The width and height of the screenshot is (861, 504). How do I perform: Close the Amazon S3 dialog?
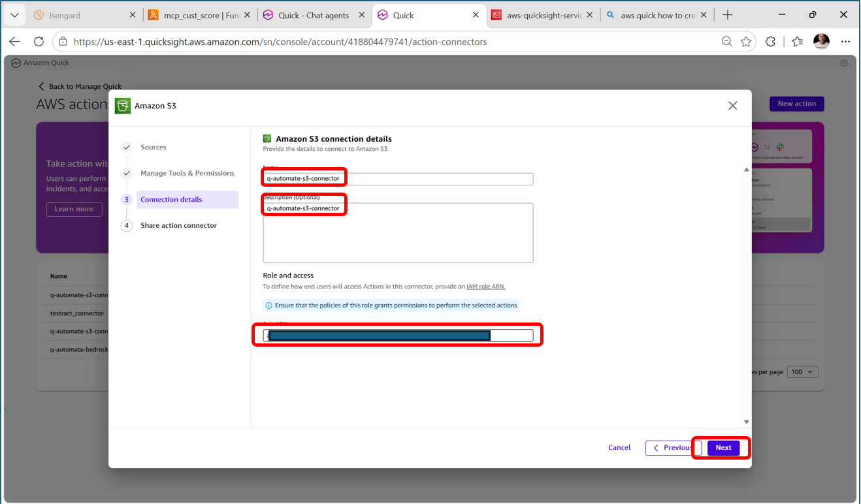pyautogui.click(x=733, y=105)
